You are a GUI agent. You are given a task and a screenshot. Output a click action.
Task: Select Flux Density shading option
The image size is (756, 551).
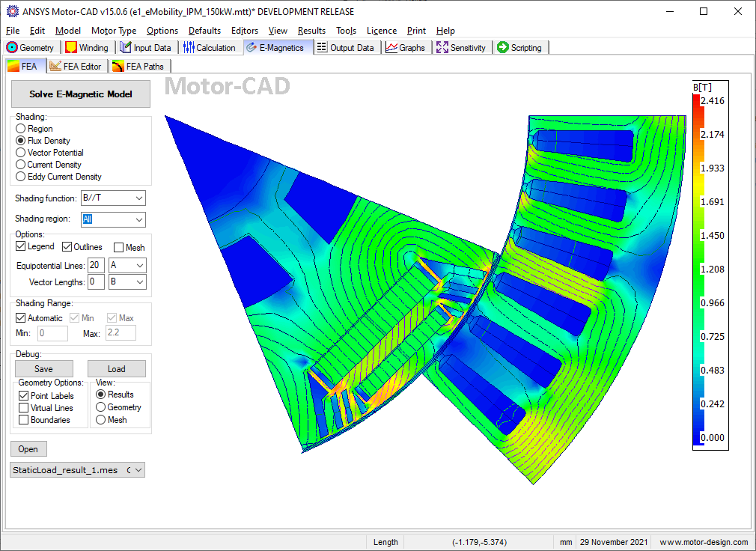(20, 141)
